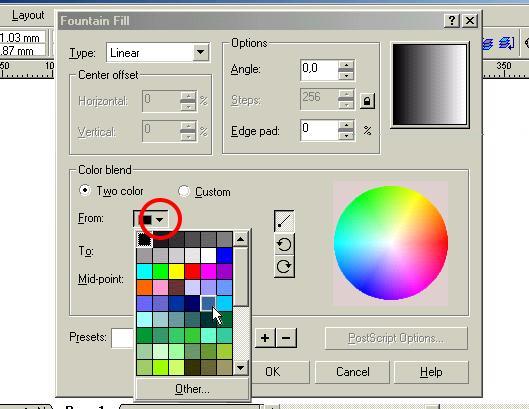Select the Custom radio button

tap(184, 191)
